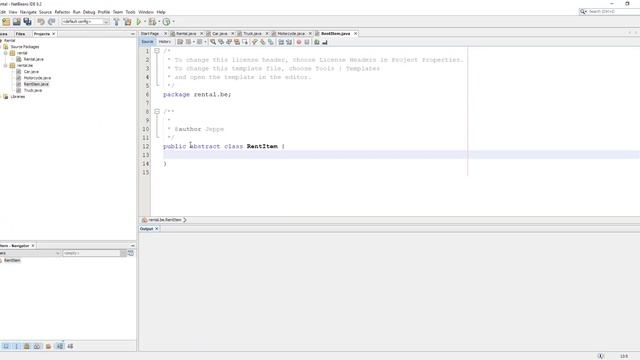
Task: Open the default config combo box
Action: [85, 22]
